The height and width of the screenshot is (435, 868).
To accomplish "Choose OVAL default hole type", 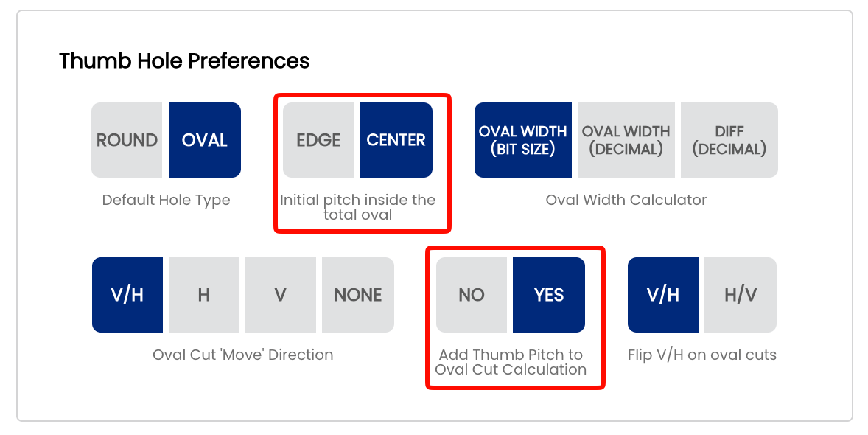I will tap(205, 140).
